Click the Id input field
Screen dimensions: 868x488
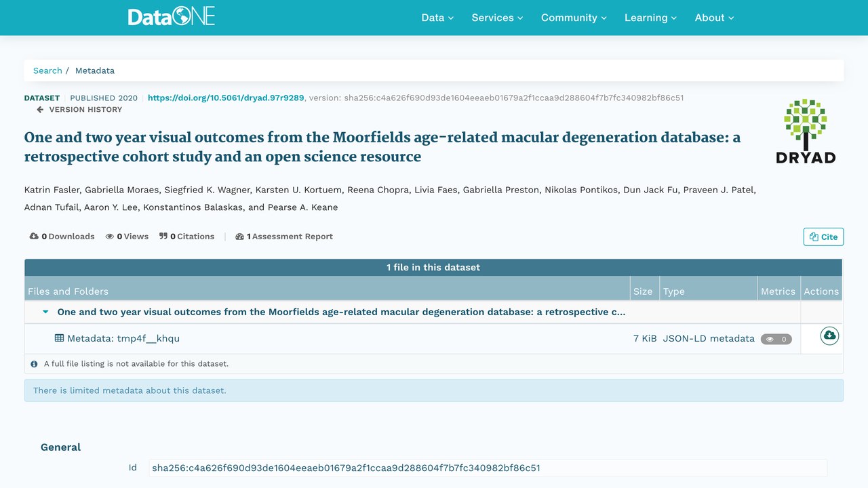[x=488, y=468]
